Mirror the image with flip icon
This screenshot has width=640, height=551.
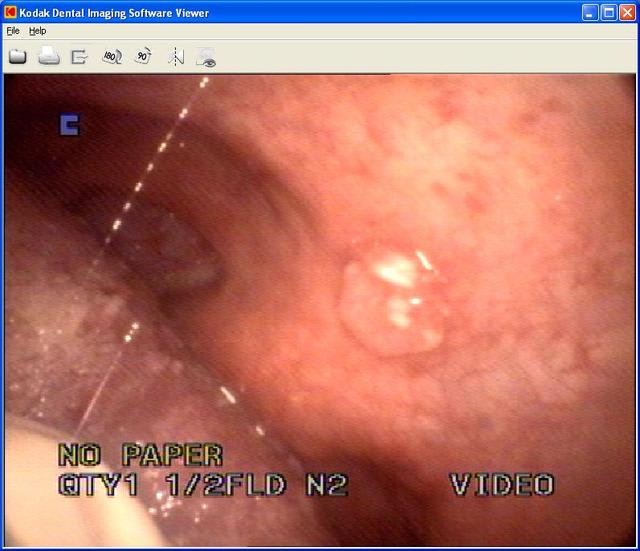pyautogui.click(x=176, y=57)
